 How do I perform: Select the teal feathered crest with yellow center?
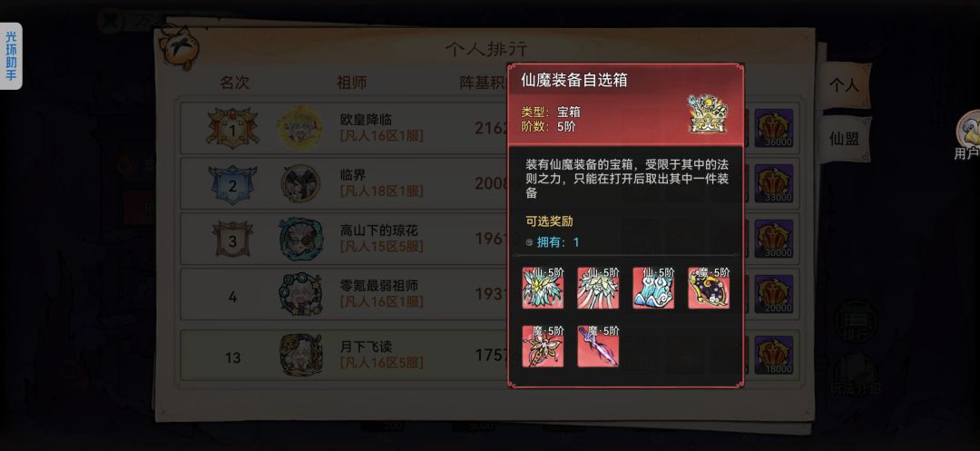pyautogui.click(x=543, y=288)
